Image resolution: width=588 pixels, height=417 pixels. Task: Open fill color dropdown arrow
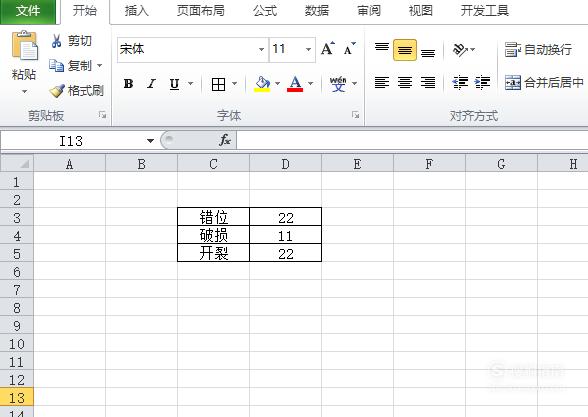[278, 83]
